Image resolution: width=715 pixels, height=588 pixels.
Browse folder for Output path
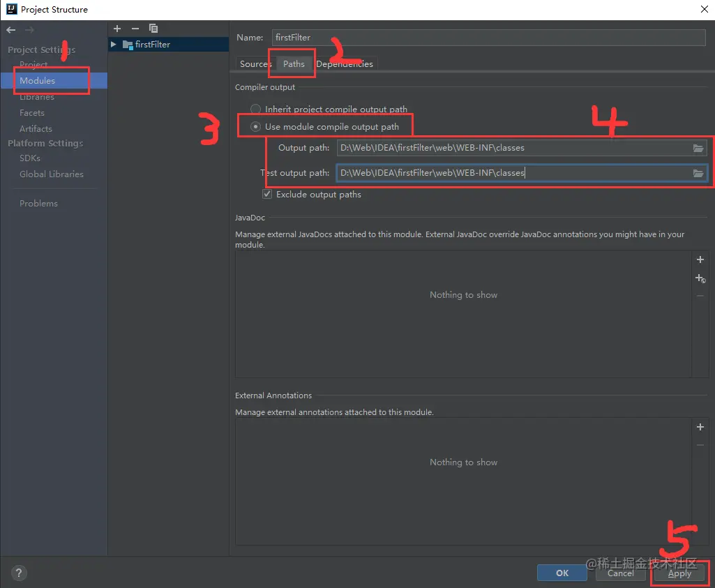[x=698, y=148]
